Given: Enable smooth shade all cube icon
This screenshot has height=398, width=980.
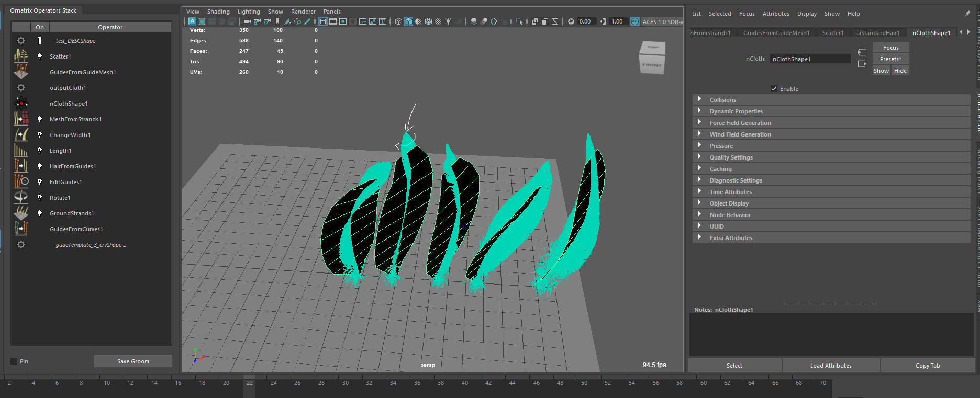Looking at the screenshot, I should [x=408, y=21].
